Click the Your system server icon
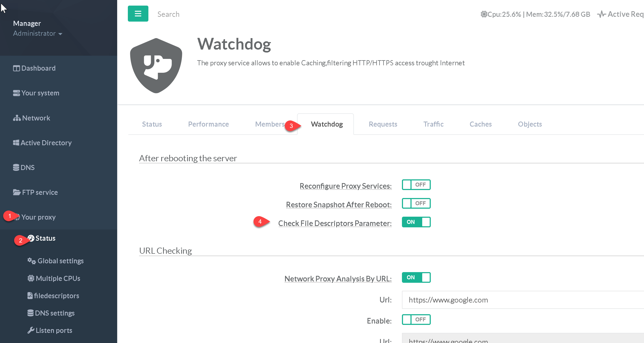This screenshot has width=644, height=343. click(16, 93)
